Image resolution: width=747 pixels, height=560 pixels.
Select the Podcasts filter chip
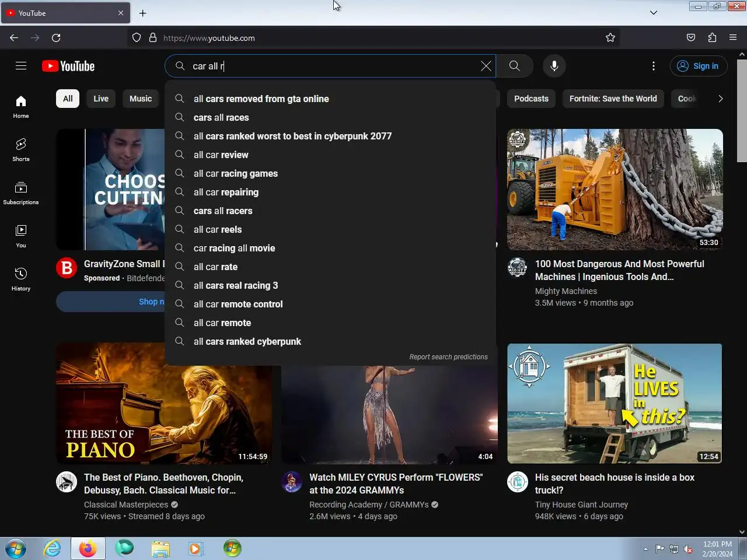point(531,99)
